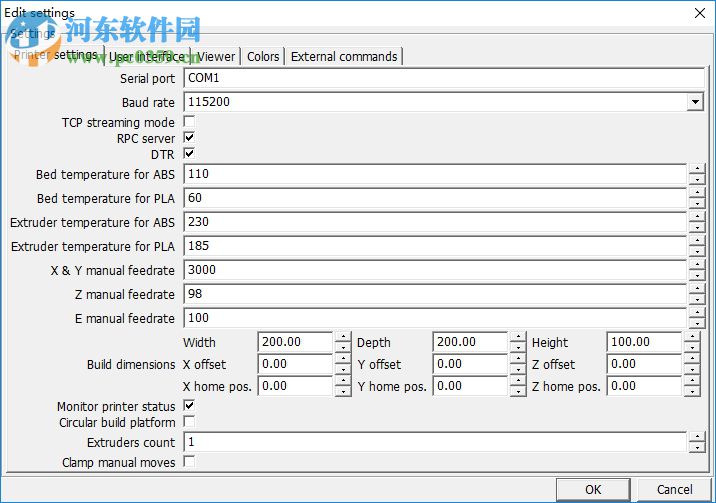
Task: Decrease Bed temperature for PLA value
Action: pos(697,203)
